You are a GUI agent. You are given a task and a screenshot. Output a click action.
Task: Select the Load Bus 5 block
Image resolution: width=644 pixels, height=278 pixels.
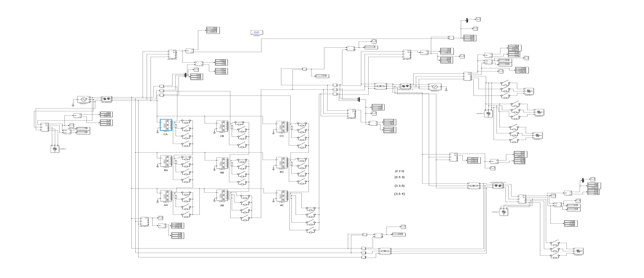(x=488, y=113)
